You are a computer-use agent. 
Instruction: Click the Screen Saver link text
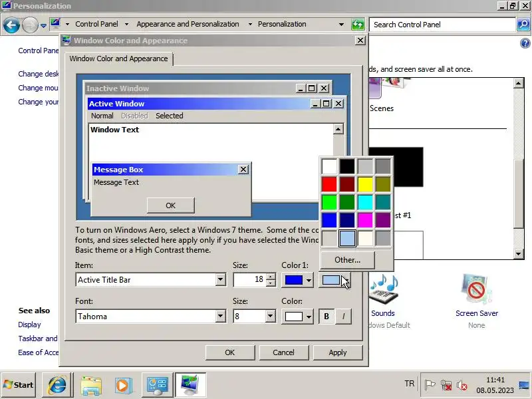477,313
